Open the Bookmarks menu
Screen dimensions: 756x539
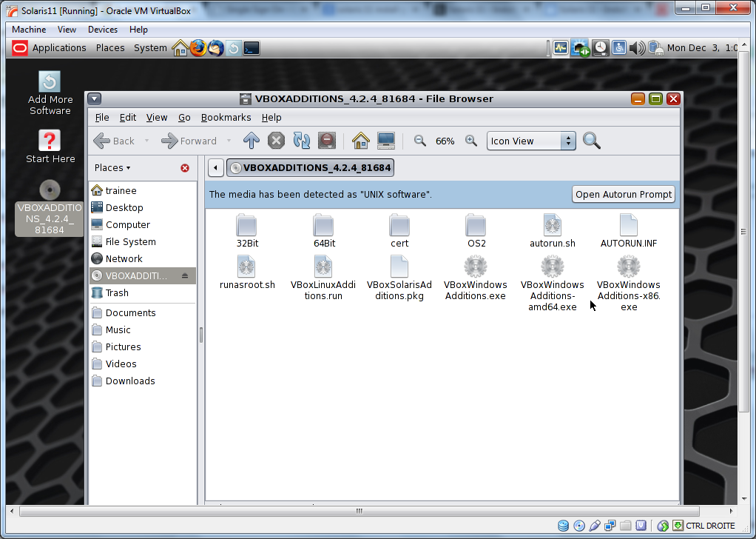[x=226, y=117]
